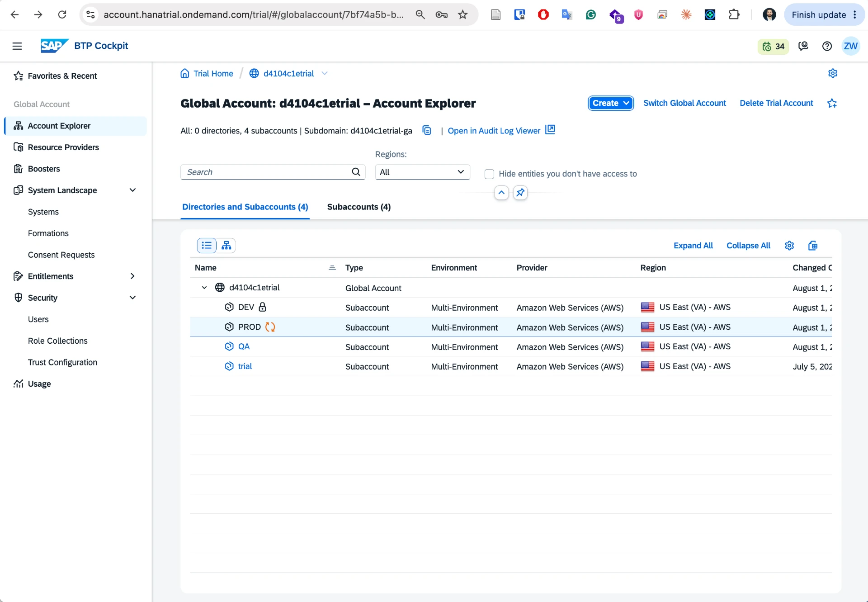The image size is (868, 602).
Task: Open the hamburger navigation menu
Action: click(x=17, y=46)
